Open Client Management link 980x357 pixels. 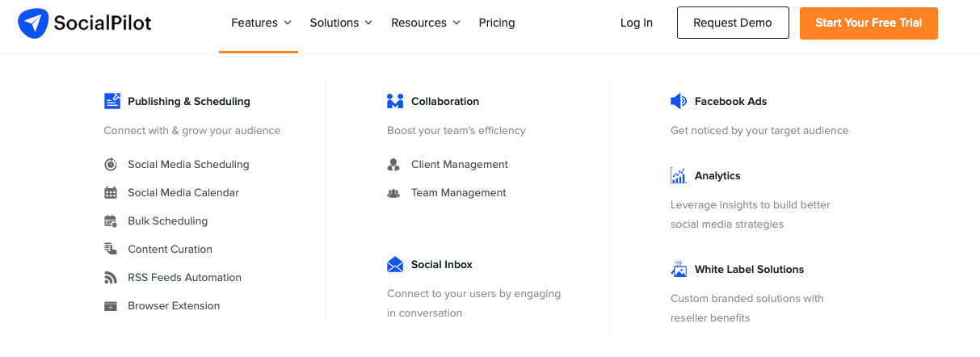pyautogui.click(x=460, y=164)
